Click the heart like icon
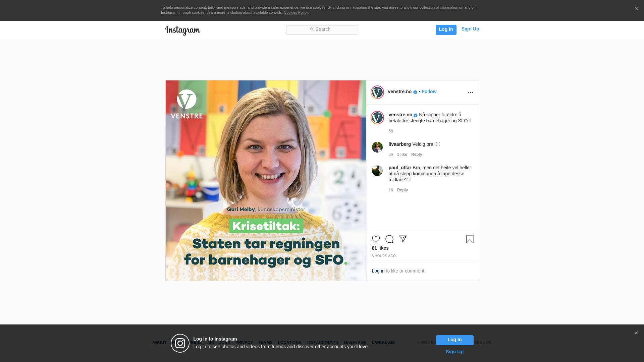The height and width of the screenshot is (362, 644). (376, 239)
